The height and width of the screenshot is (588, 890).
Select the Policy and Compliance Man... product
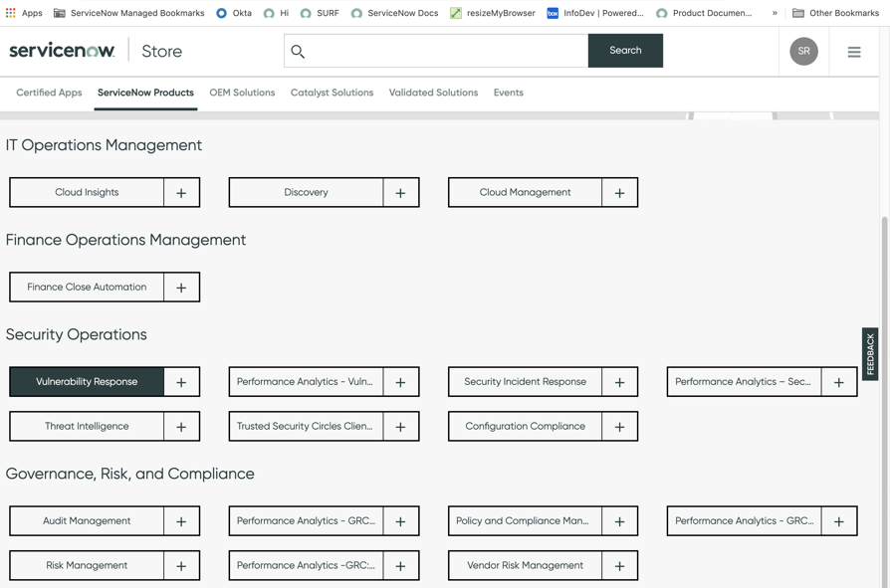click(525, 521)
